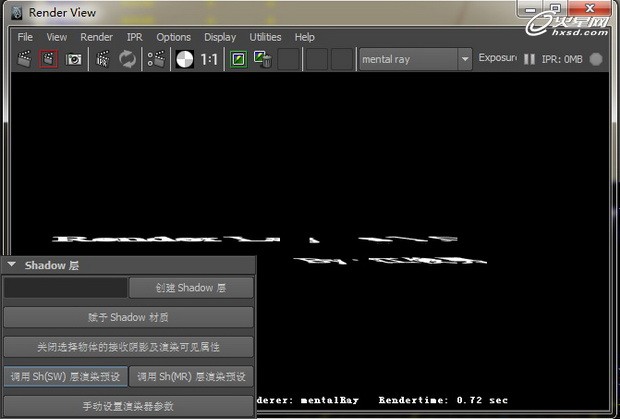Pause IPR tuning with the pause icon
Viewport: 620px width, 419px height.
pyautogui.click(x=529, y=59)
